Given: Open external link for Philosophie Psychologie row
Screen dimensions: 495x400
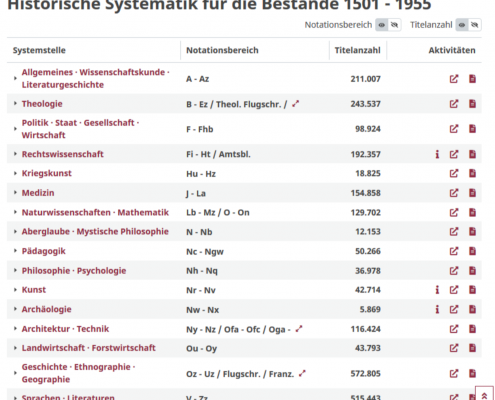Looking at the screenshot, I should [x=454, y=271].
